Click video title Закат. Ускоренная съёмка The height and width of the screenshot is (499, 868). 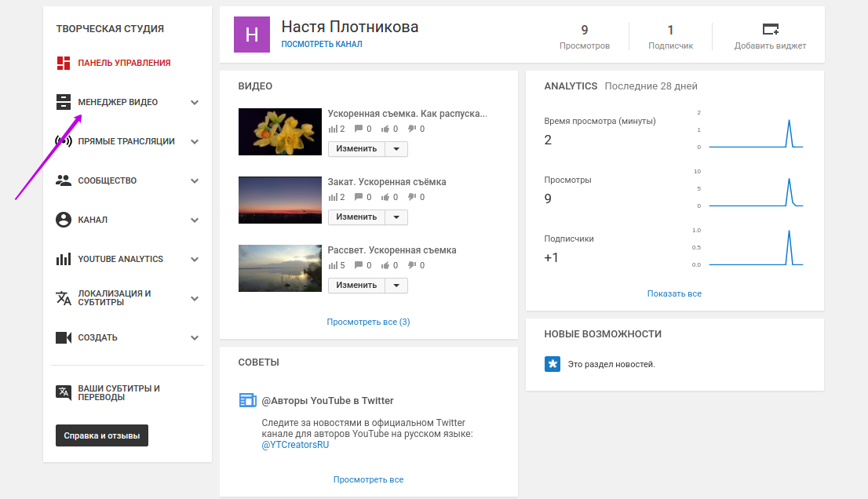(x=387, y=182)
